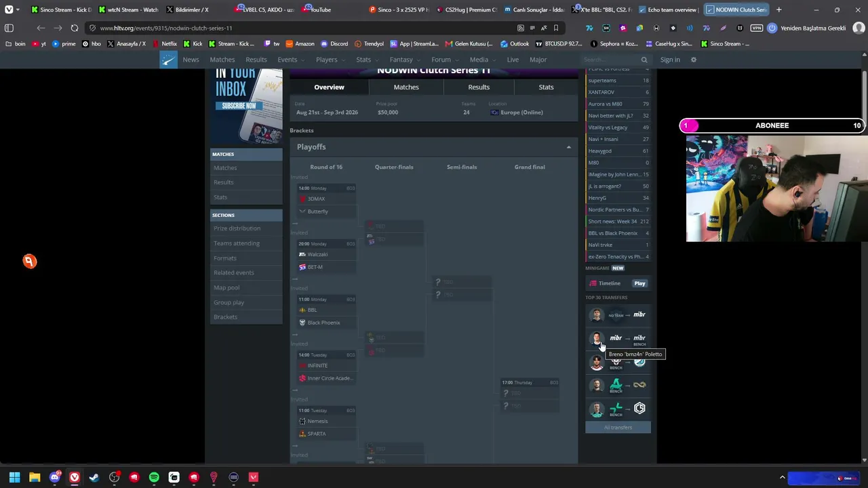Open Nemesis team in the bracket

pos(317,421)
